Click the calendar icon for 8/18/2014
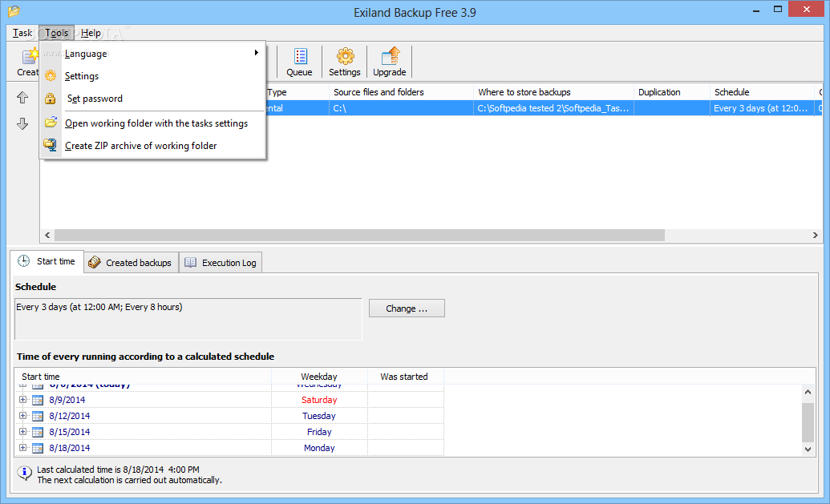The width and height of the screenshot is (830, 504). click(38, 448)
